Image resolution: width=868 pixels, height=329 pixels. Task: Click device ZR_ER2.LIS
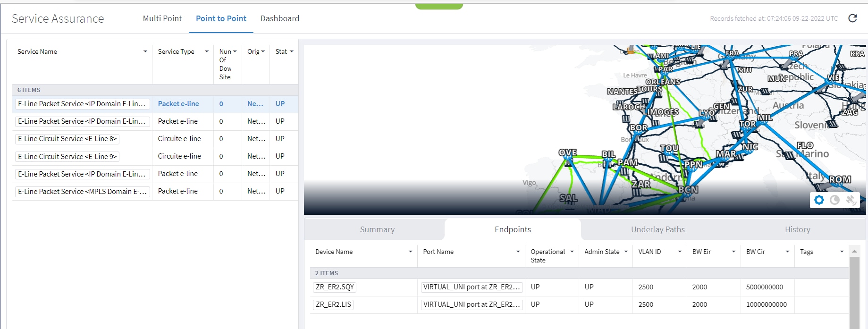pos(333,304)
